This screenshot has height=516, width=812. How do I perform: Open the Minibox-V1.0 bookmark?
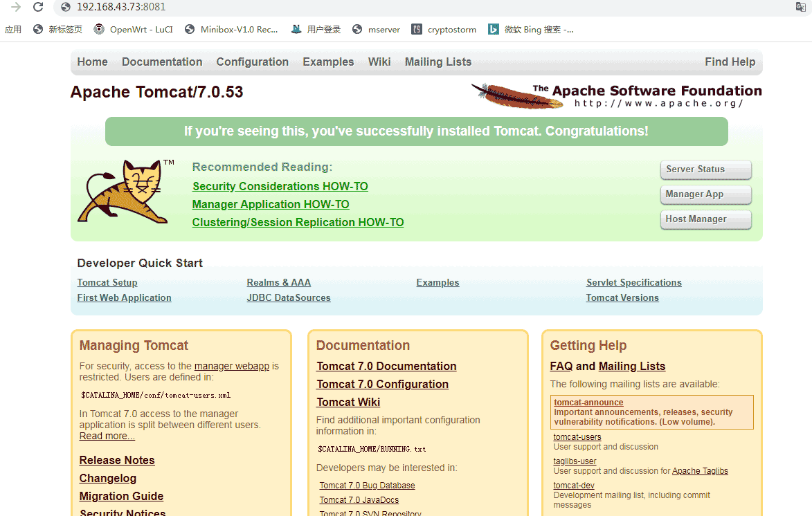click(231, 29)
